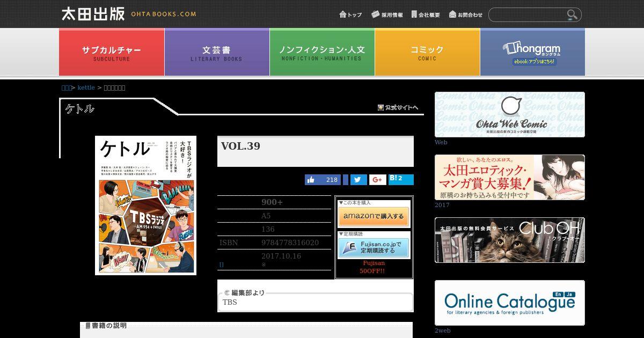The image size is (644, 338).
Task: Open the Online Catalogue banner
Action: tap(510, 303)
